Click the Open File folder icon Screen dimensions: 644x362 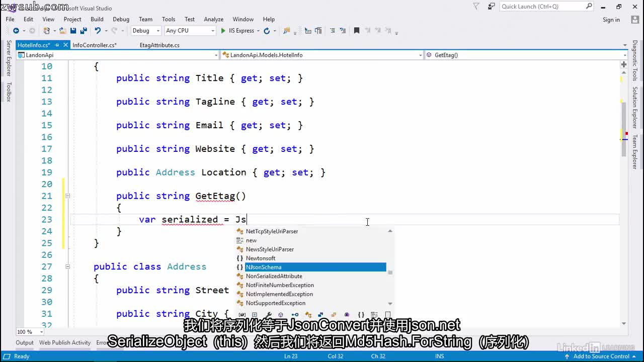pos(62,31)
